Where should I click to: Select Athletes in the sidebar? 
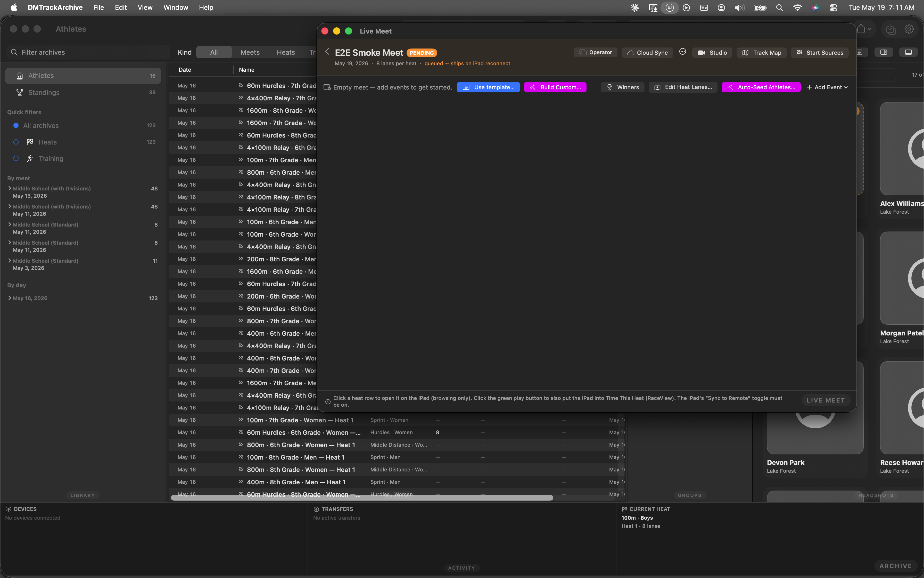tap(83, 76)
